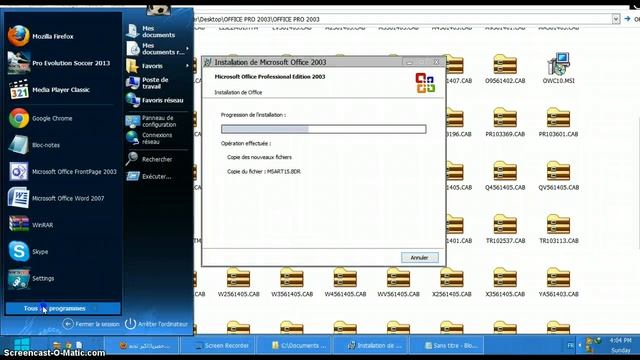640x360 pixels.
Task: Select the X3561405.CAB file
Action: [x=505, y=282]
